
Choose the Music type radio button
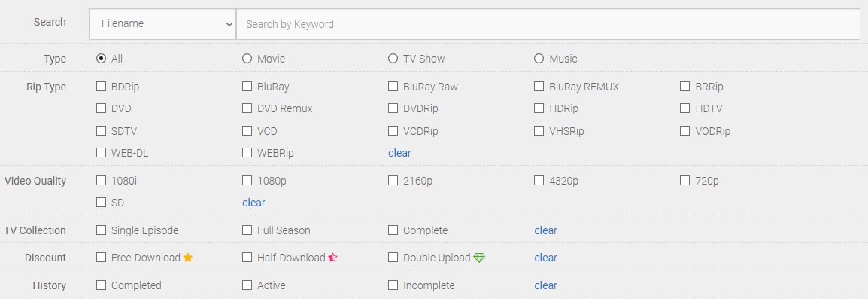coord(539,58)
